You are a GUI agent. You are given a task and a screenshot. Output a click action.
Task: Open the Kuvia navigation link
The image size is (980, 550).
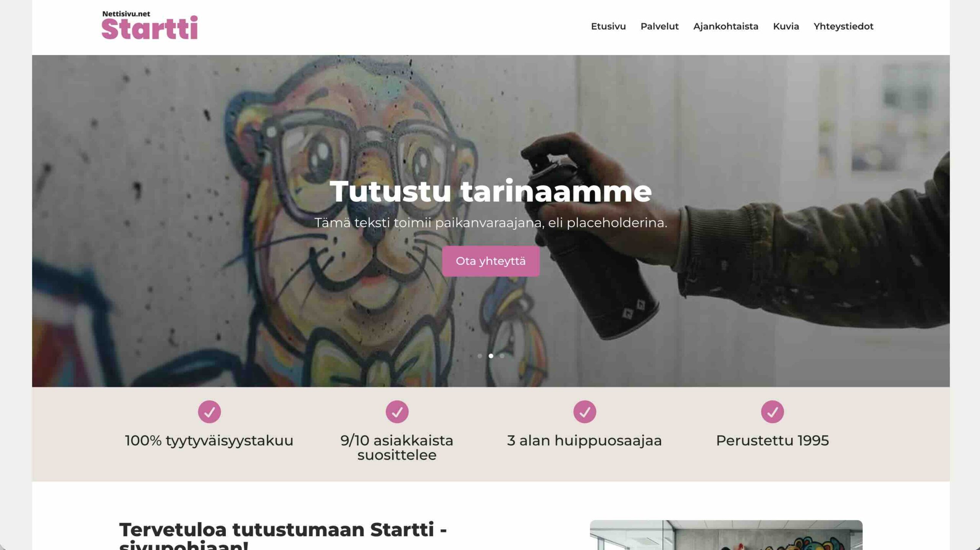coord(786,26)
